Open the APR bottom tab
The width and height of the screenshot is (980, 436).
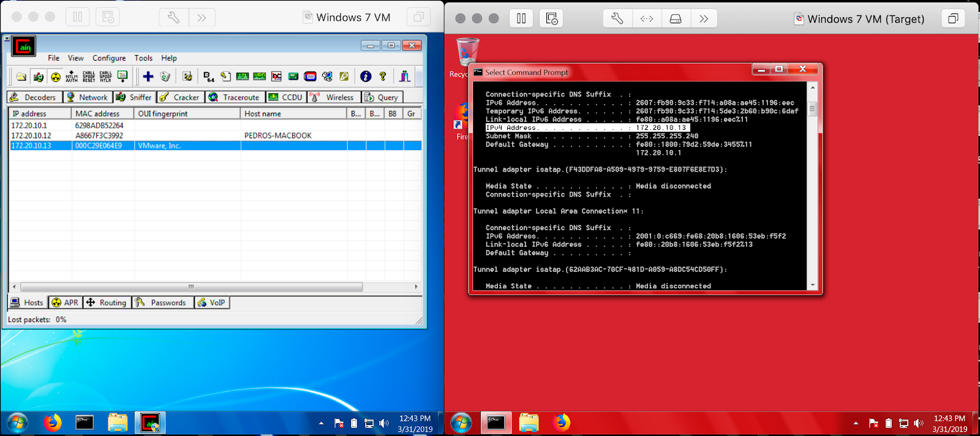65,303
